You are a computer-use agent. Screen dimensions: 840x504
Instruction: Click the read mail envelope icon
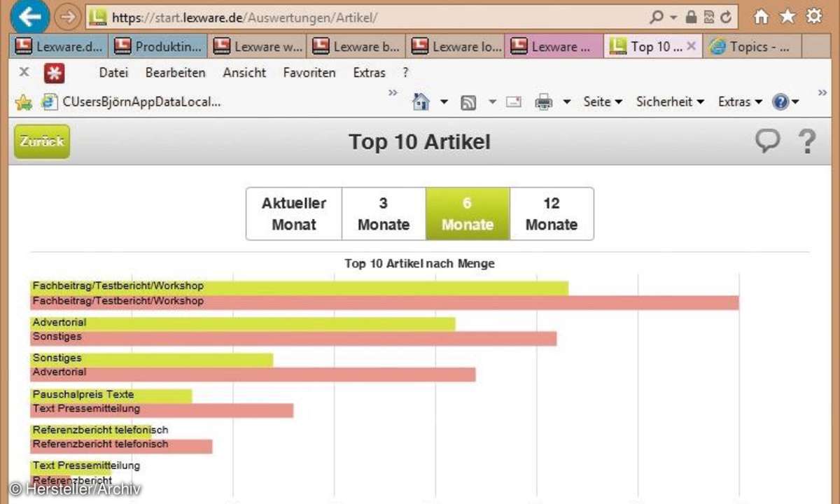coord(514,102)
